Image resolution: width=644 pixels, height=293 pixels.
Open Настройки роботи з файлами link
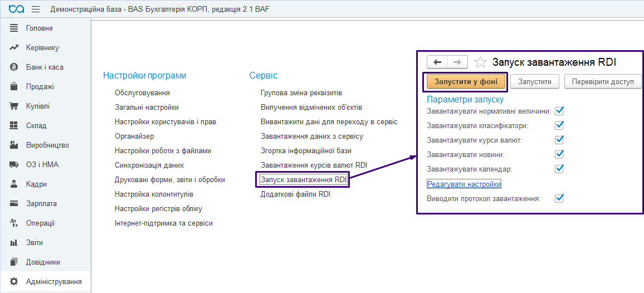[163, 151]
